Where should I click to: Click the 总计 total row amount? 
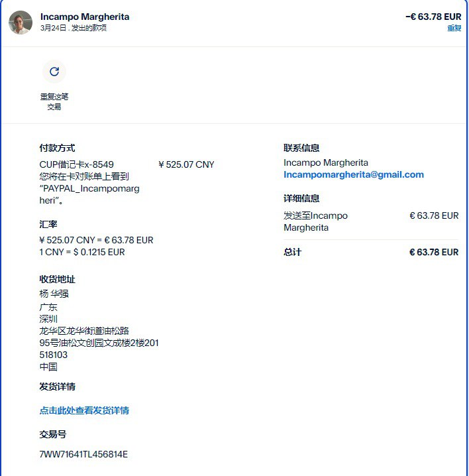[434, 252]
